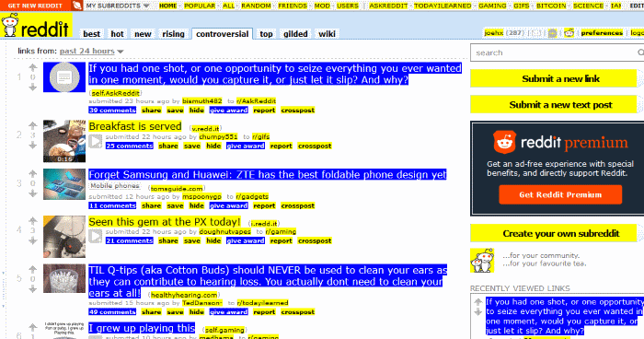Switch to the 'top' tab

point(266,34)
